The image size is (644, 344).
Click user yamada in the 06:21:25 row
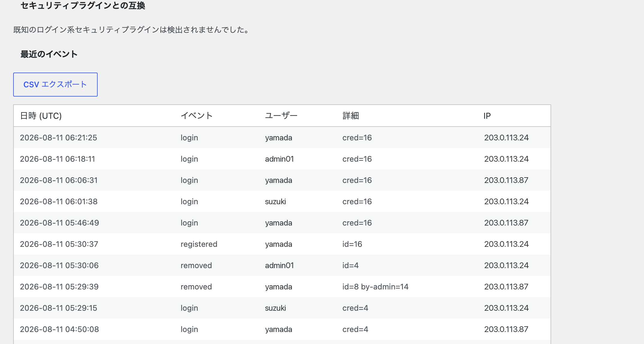tap(279, 138)
